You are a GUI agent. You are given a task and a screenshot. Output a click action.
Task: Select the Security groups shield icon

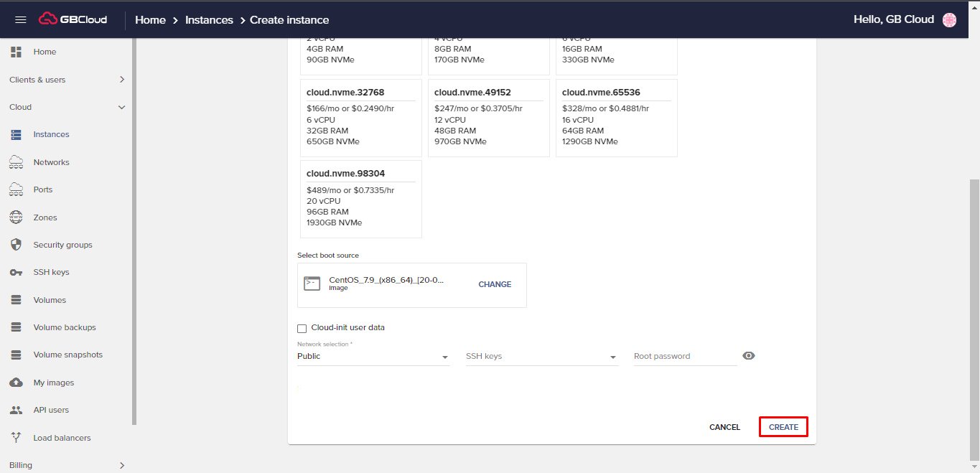[15, 245]
